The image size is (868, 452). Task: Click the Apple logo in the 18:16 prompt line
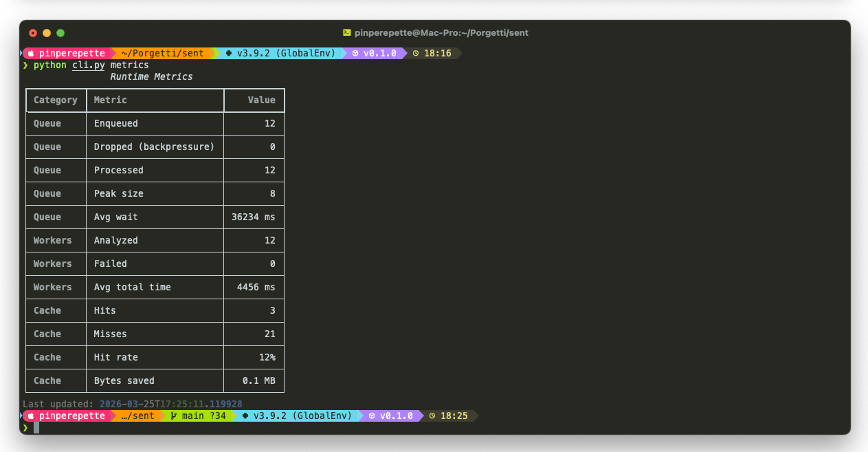[31, 53]
